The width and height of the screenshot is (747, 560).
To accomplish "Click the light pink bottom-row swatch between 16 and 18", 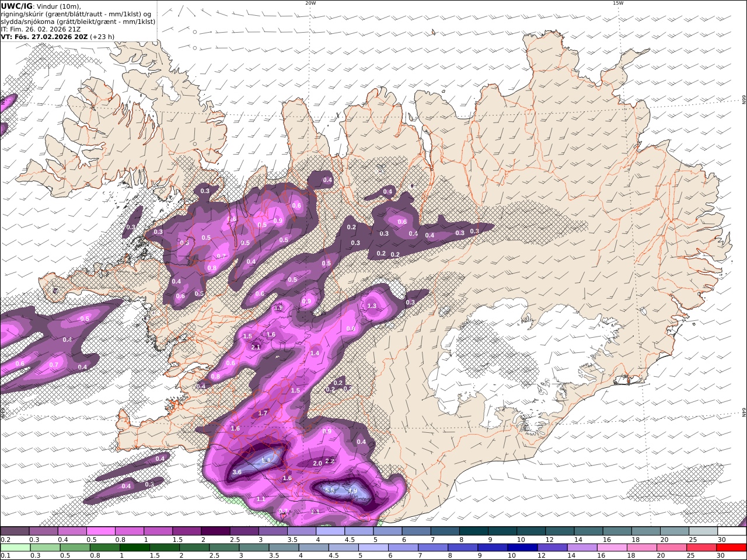I will pos(612,547).
